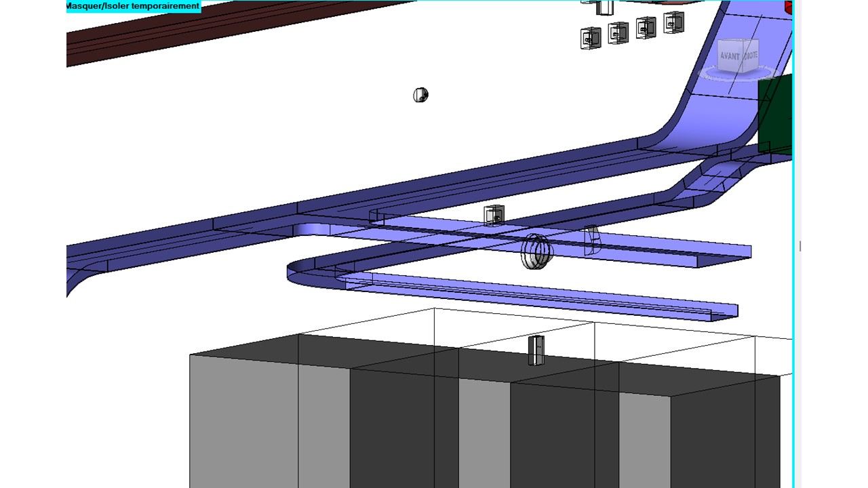The image size is (868, 488).
Task: Select the box mounted on the cable tray crossing
Action: pyautogui.click(x=494, y=216)
